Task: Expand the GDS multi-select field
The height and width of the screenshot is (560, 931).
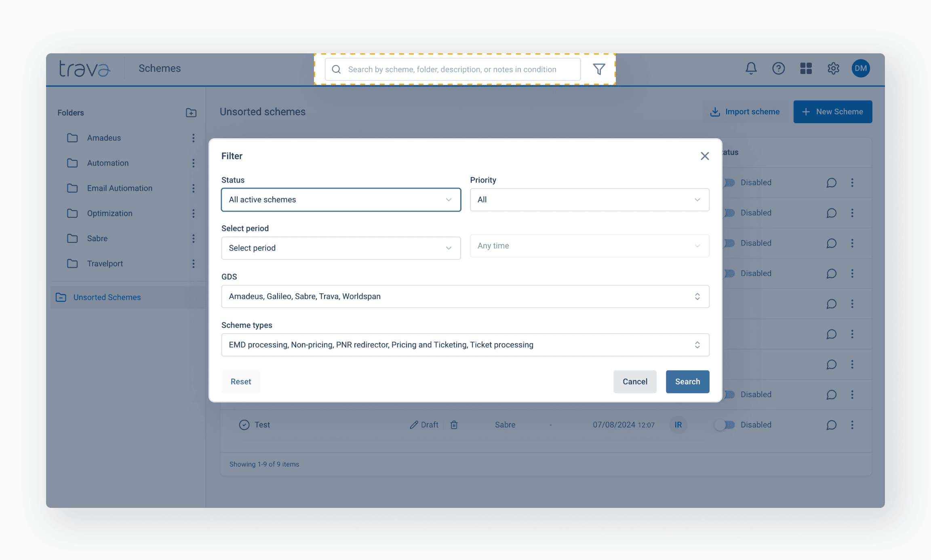Action: point(465,297)
